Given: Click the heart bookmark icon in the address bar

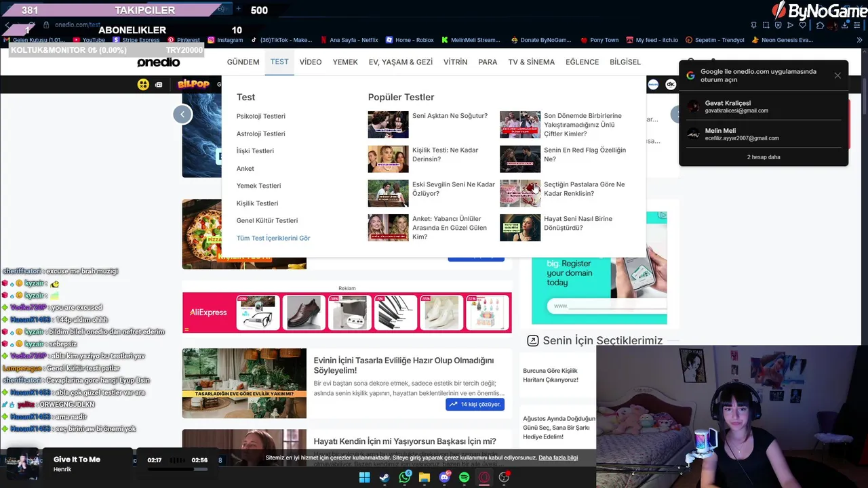Looking at the screenshot, I should 803,25.
